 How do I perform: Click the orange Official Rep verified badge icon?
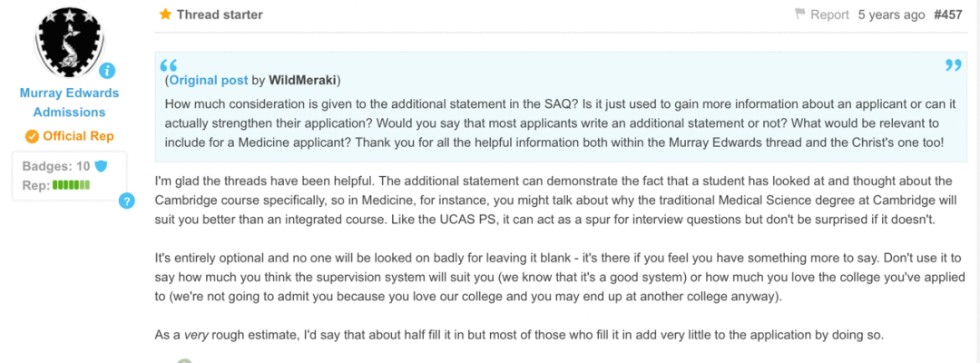coord(32,135)
